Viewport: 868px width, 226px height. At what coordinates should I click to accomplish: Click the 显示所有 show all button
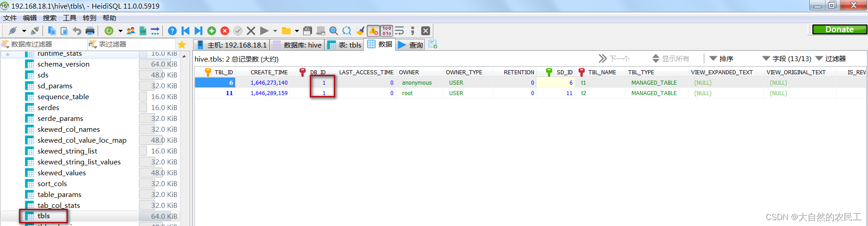tap(670, 58)
